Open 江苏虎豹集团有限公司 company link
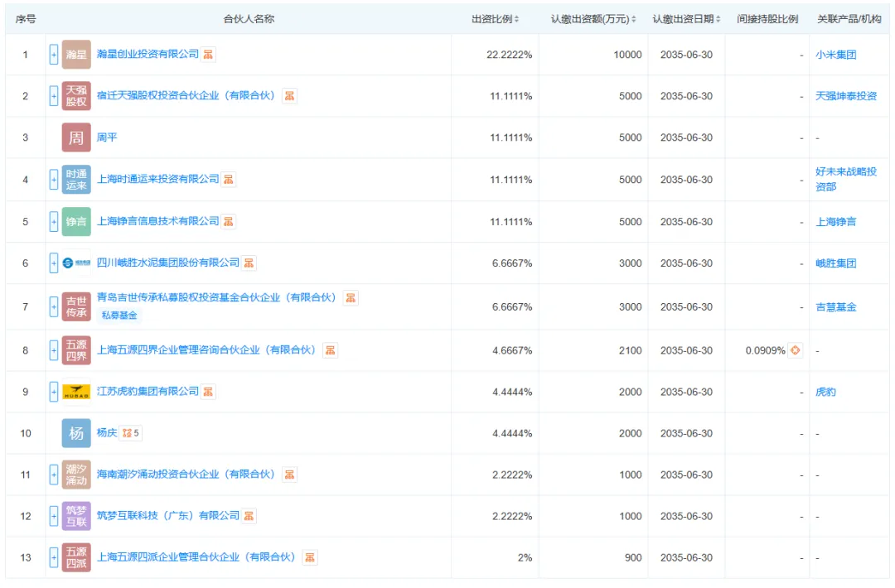Viewport: 895px width, 588px height. coord(148,391)
